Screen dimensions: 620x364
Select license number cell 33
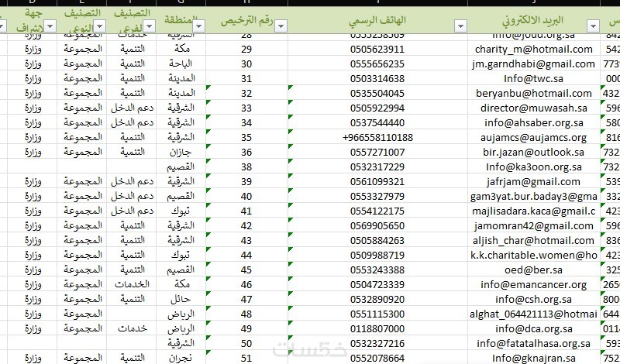(246, 108)
